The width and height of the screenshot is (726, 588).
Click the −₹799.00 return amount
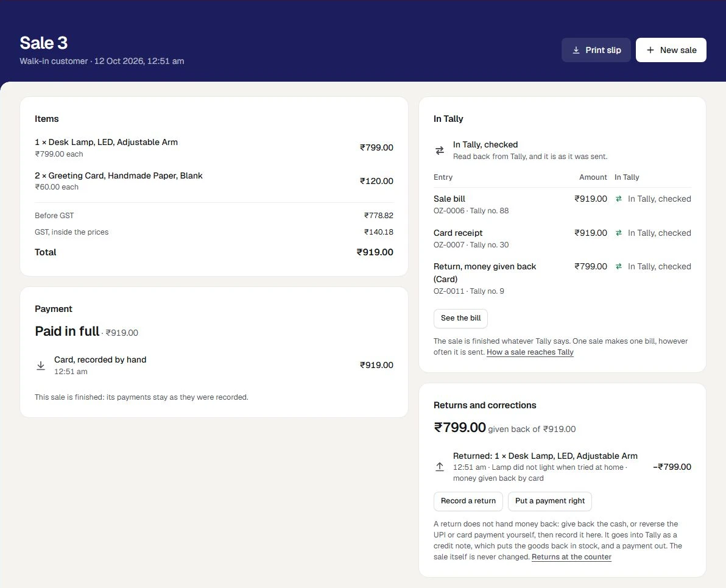[672, 467]
